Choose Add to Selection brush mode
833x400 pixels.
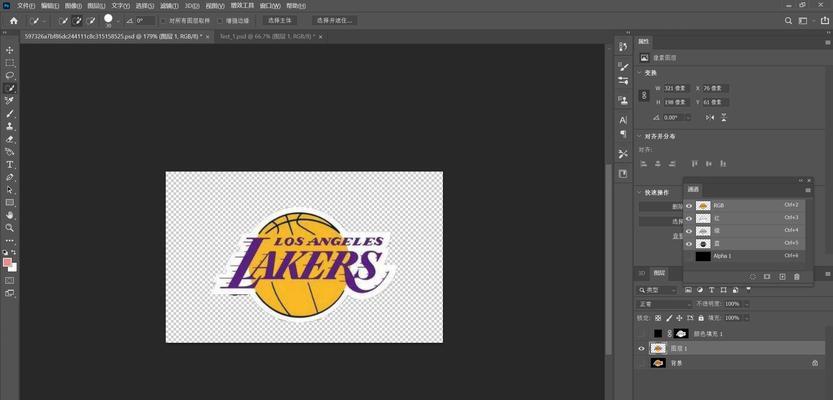(77, 21)
